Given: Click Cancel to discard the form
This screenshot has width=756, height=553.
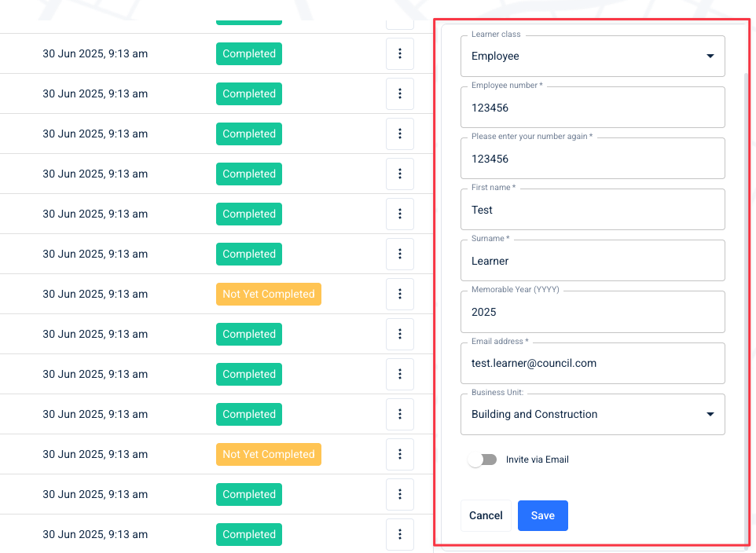Looking at the screenshot, I should 486,515.
